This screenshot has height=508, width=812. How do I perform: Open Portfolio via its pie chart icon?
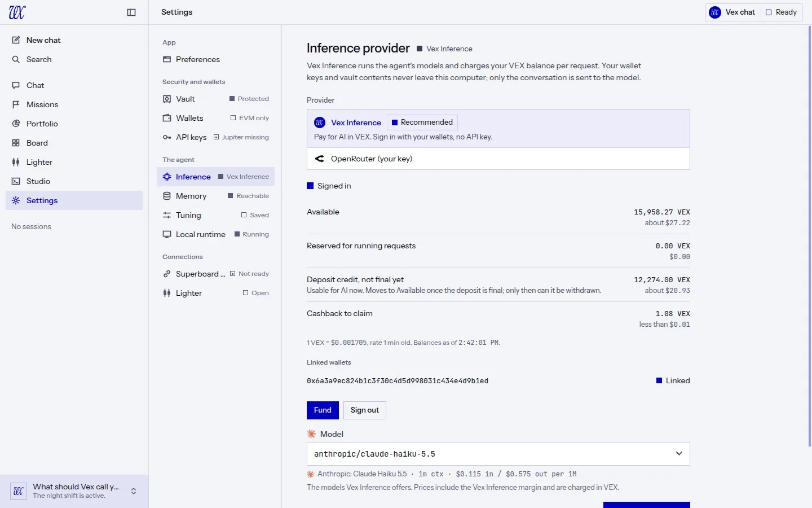[16, 124]
